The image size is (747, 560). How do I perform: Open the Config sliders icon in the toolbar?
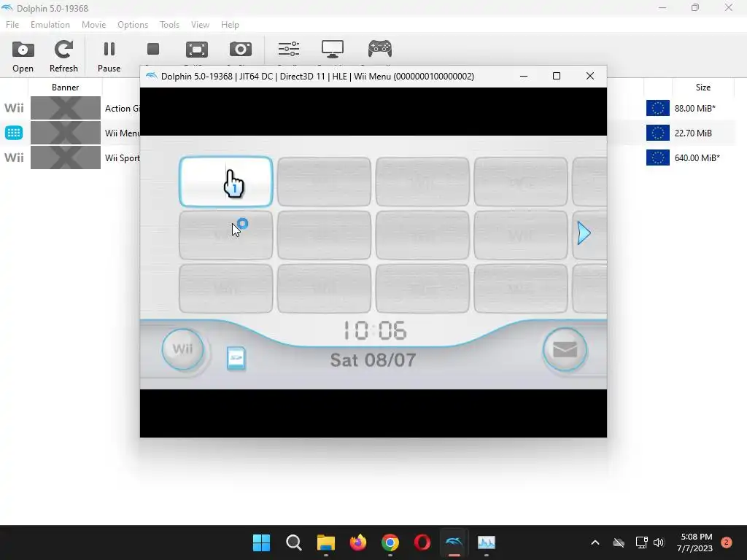click(x=289, y=49)
